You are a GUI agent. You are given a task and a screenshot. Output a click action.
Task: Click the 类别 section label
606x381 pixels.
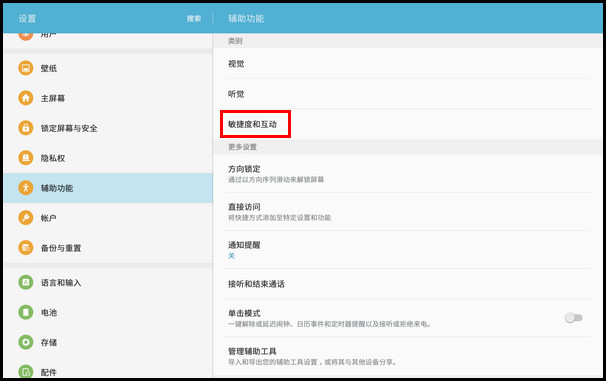[x=235, y=41]
